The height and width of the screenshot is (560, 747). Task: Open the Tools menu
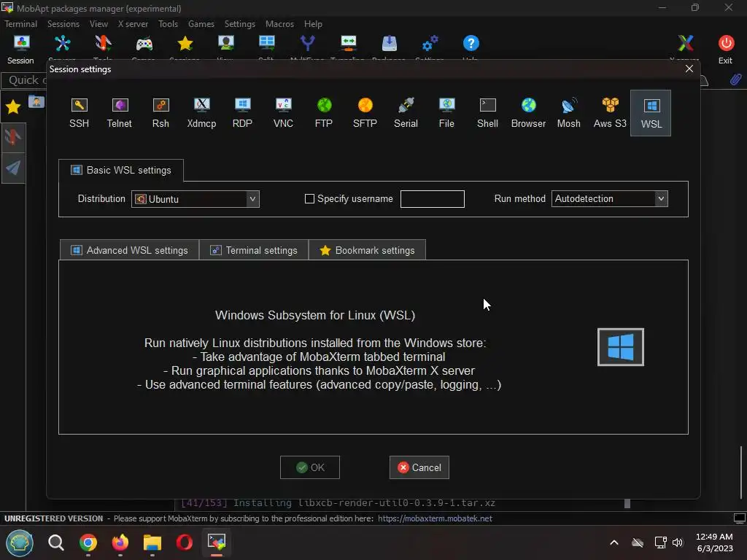point(169,24)
